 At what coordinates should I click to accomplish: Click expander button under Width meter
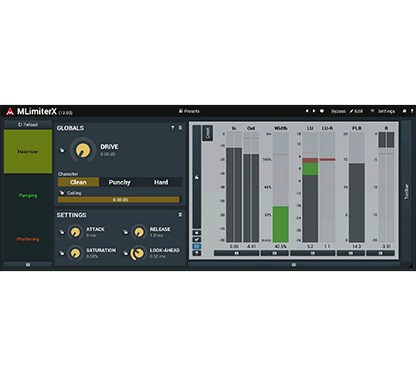pos(275,253)
